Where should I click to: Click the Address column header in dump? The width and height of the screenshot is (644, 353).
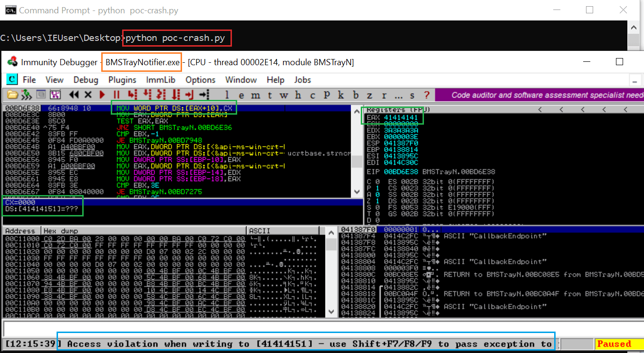coord(22,231)
